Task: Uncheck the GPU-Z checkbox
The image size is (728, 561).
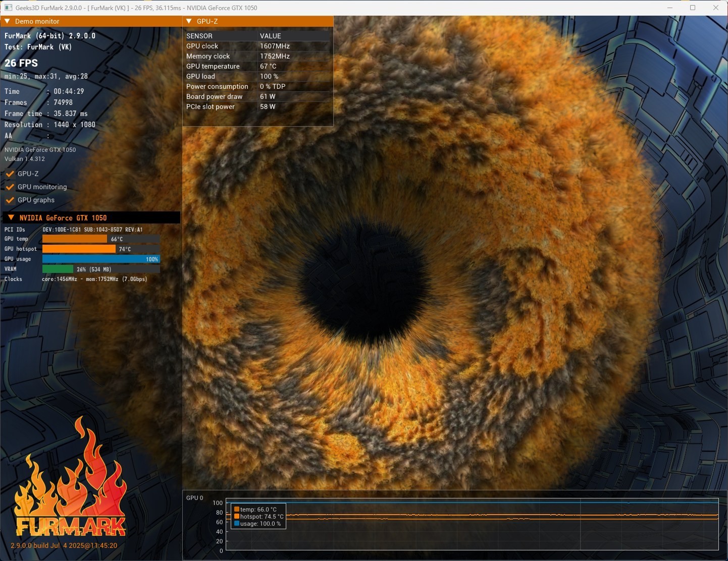Action: tap(10, 174)
